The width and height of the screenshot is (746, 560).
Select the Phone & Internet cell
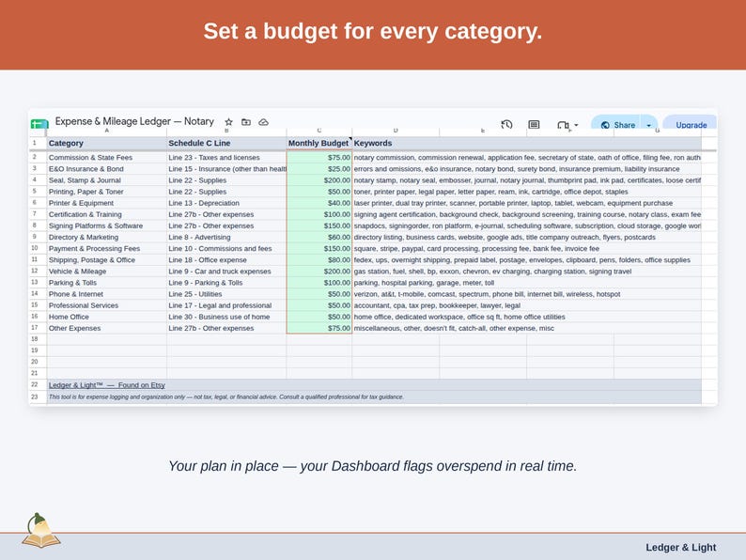tap(107, 294)
